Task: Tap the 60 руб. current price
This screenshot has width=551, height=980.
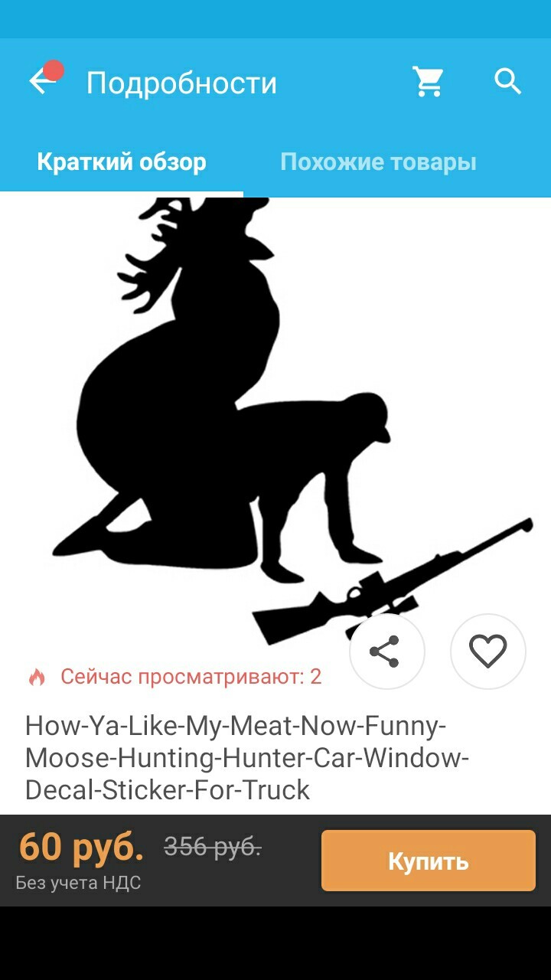Action: pos(81,847)
